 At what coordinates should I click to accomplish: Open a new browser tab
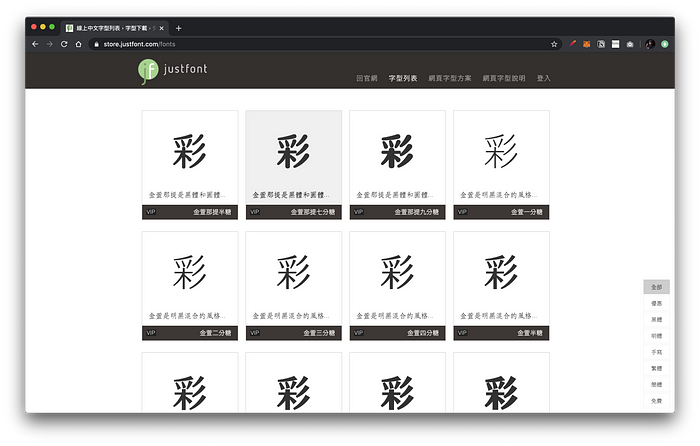179,28
